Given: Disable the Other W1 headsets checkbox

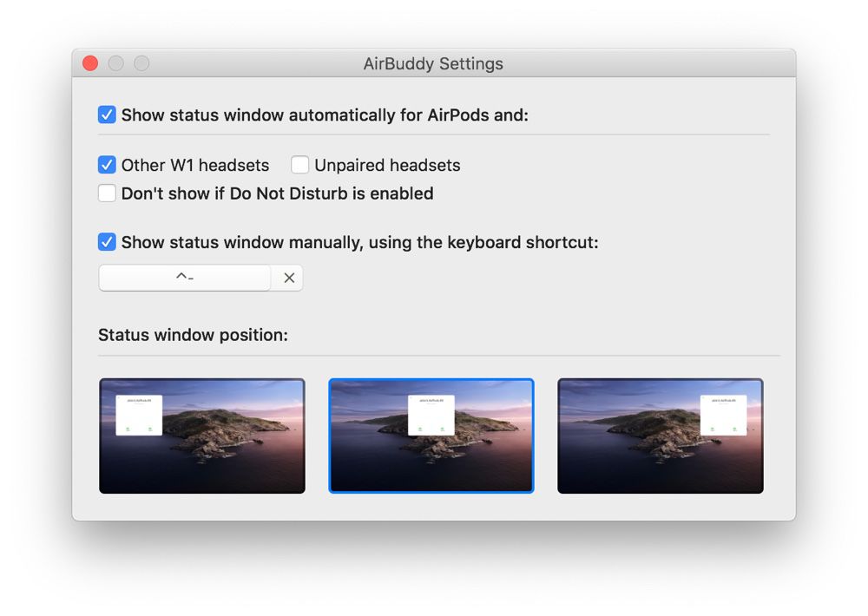Looking at the screenshot, I should pyautogui.click(x=107, y=164).
